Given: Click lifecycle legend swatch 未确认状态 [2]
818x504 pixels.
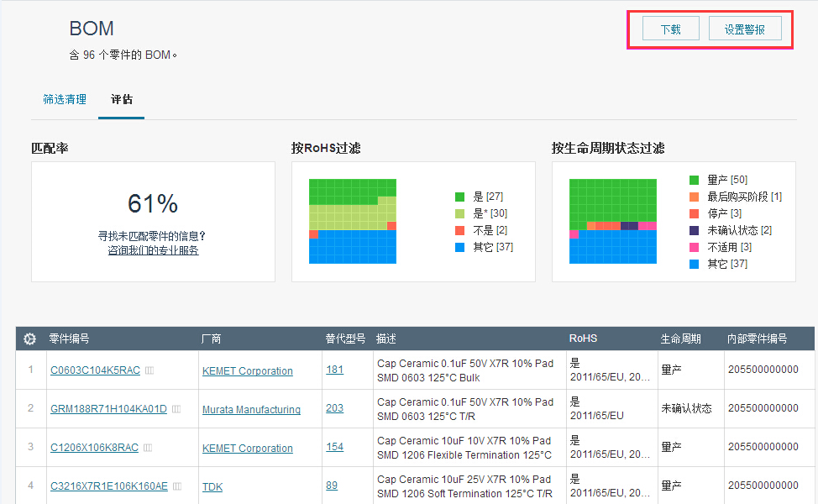Looking at the screenshot, I should click(x=694, y=230).
